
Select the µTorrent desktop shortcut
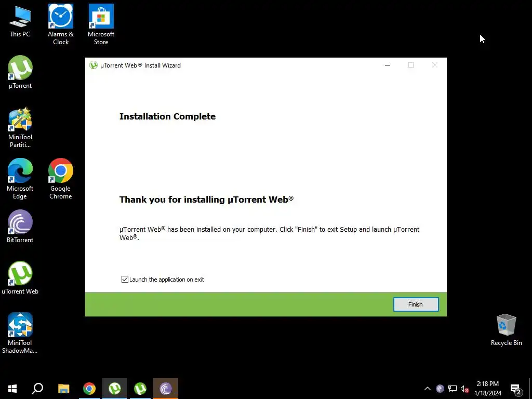(x=20, y=72)
